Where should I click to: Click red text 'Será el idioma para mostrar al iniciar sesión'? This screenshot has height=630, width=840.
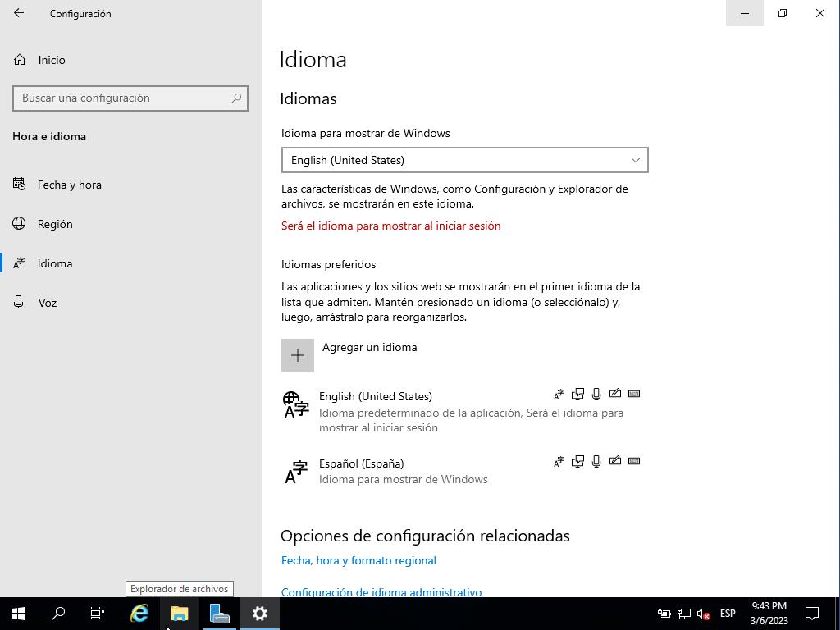point(391,226)
